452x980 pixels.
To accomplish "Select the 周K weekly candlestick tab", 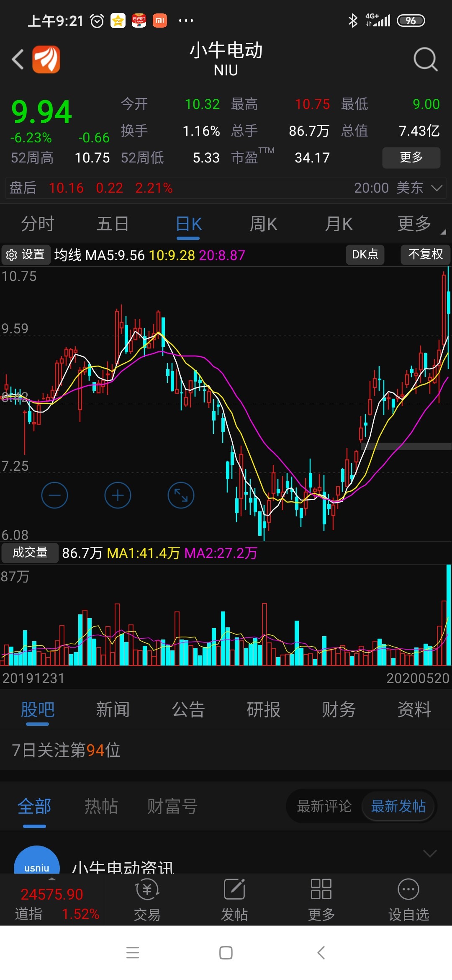I will (263, 224).
